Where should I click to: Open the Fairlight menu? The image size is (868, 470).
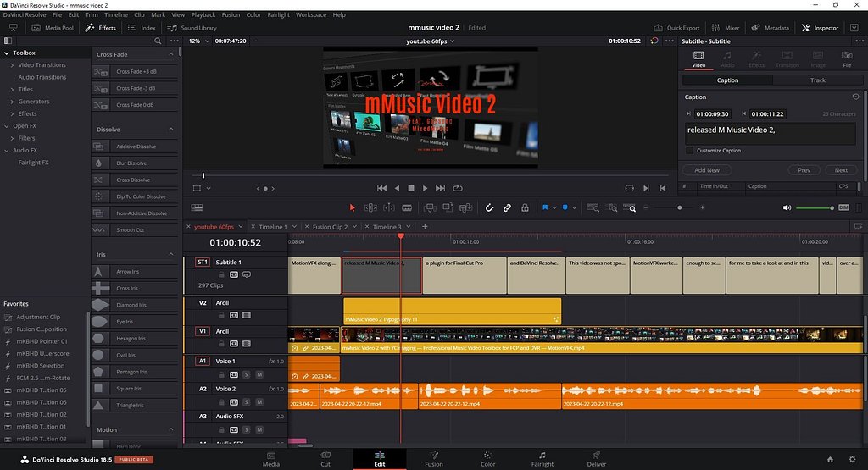(x=278, y=15)
